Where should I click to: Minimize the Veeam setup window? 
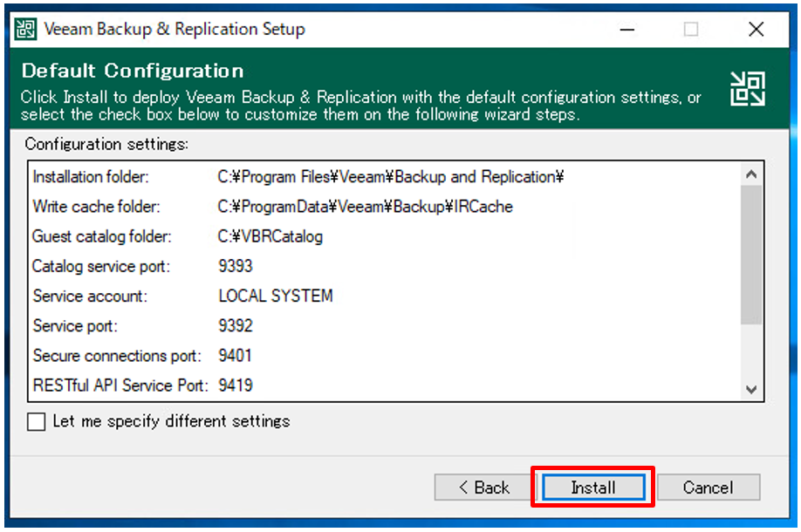point(627,30)
